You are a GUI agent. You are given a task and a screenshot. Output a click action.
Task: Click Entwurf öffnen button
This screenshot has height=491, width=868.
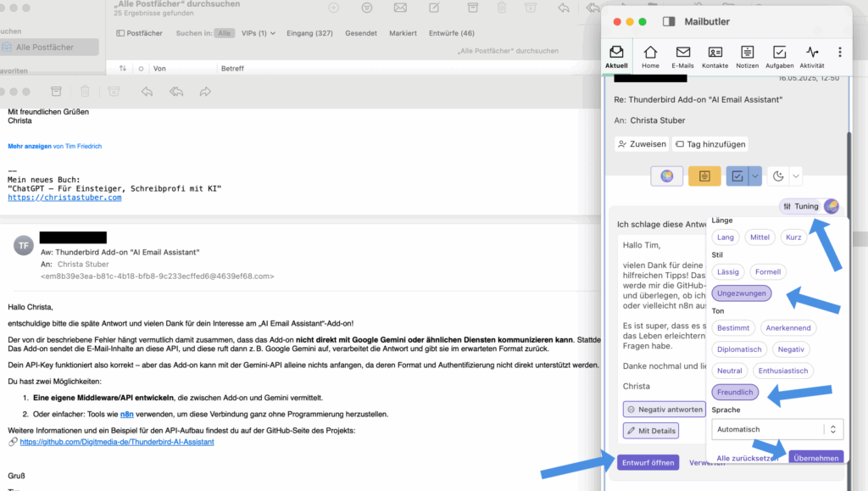click(648, 462)
